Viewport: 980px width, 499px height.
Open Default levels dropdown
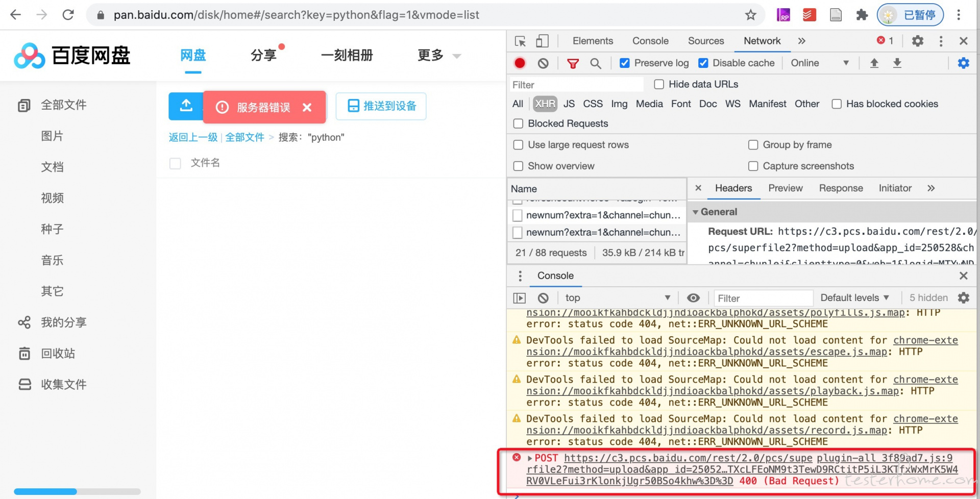point(854,298)
